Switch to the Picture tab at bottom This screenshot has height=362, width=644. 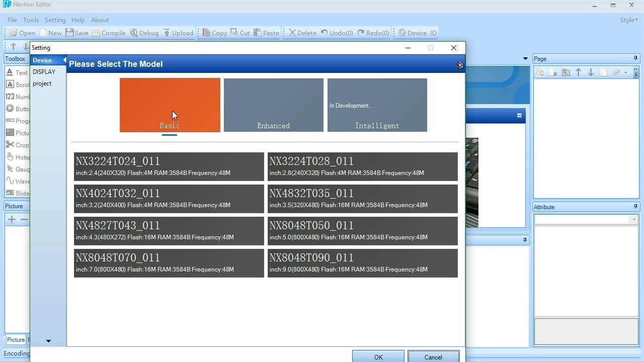pos(16,340)
